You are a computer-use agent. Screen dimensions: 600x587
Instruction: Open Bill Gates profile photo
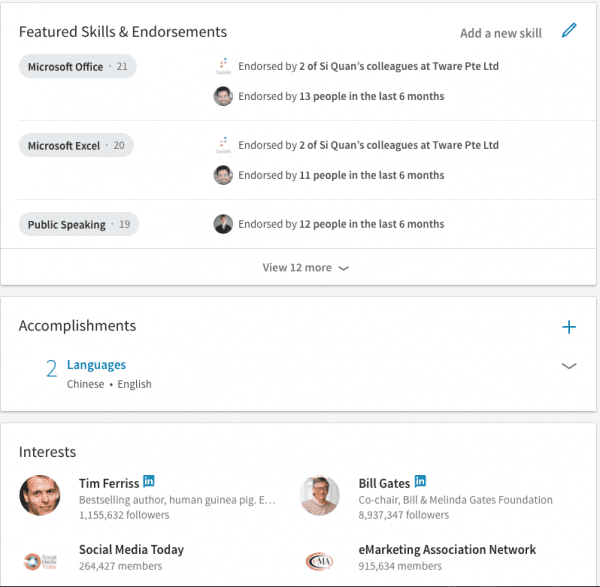320,495
